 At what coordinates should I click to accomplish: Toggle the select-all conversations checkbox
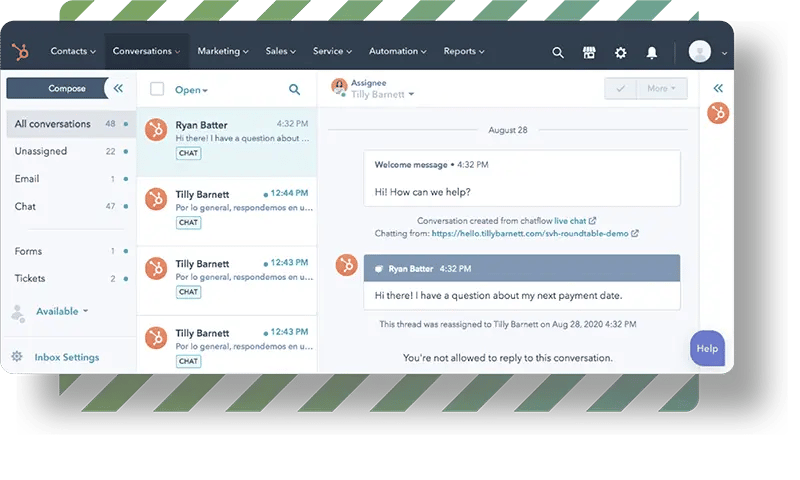point(157,89)
